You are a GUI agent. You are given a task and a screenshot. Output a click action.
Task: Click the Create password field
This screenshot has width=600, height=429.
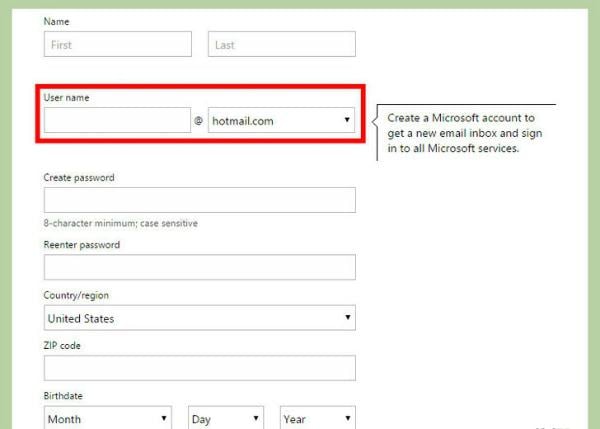coord(200,200)
